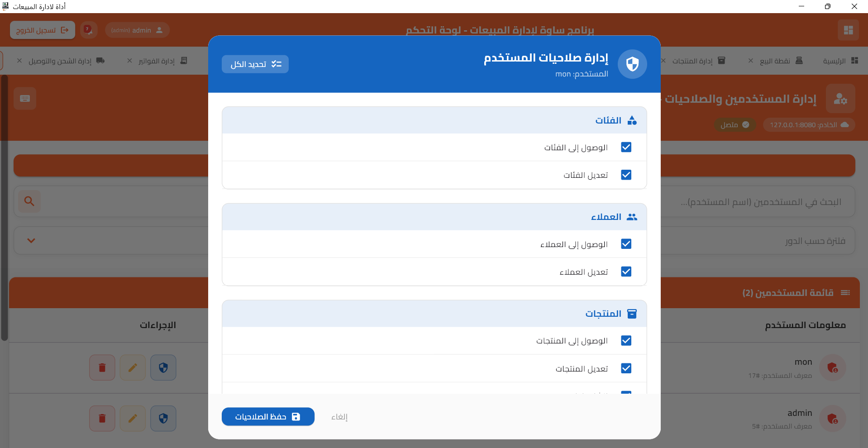
Task: Click the إلغاء cancel button
Action: pyautogui.click(x=339, y=417)
